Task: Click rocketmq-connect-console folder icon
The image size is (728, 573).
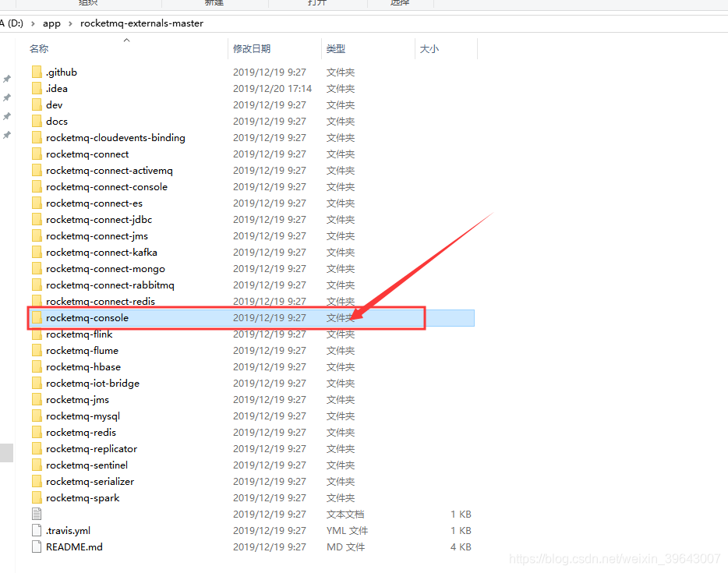Action: [x=37, y=186]
